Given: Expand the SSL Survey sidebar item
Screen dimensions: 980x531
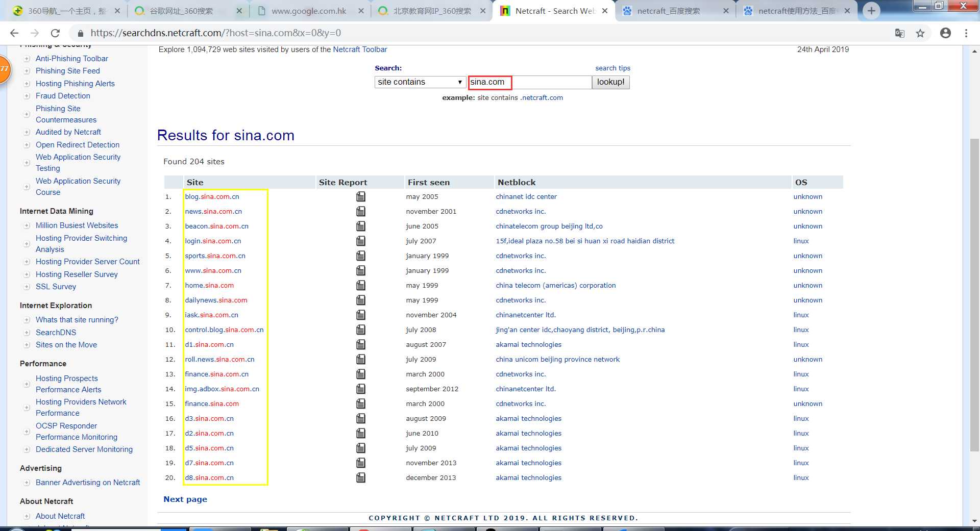Looking at the screenshot, I should tap(27, 287).
